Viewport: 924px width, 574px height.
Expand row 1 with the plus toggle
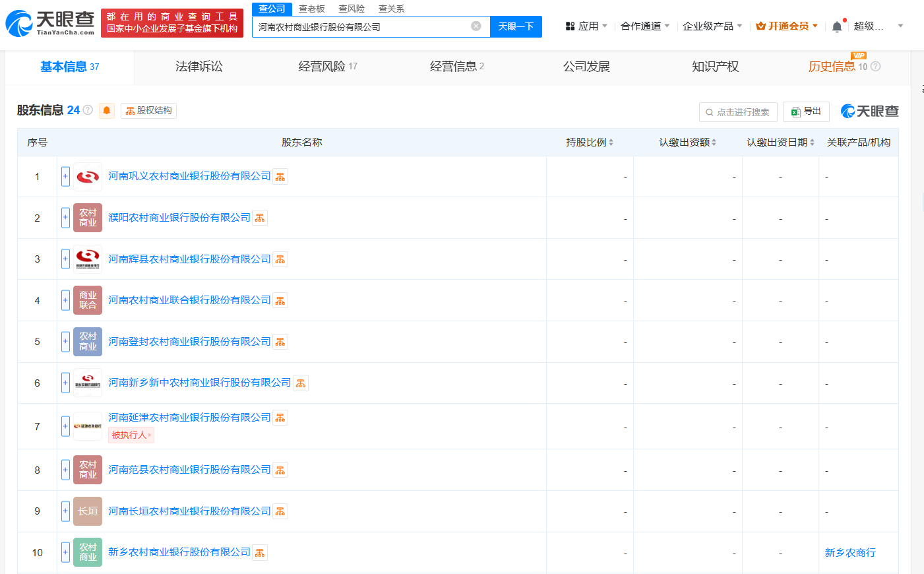tap(65, 176)
